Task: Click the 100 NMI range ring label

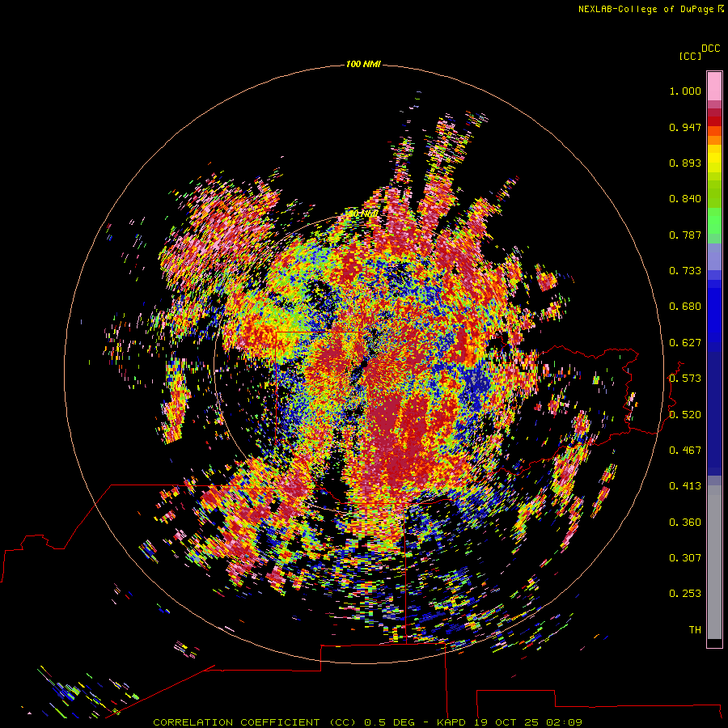Action: (363, 64)
